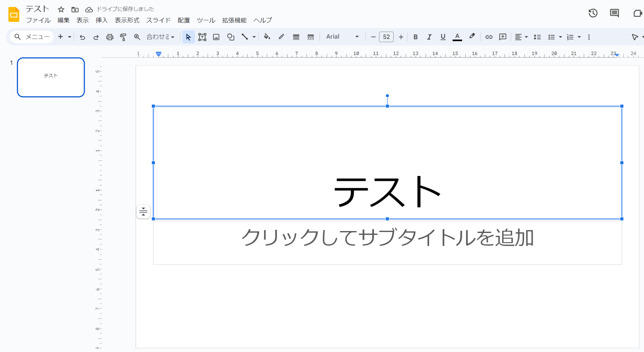Open the Arial font dropdown

coord(342,37)
